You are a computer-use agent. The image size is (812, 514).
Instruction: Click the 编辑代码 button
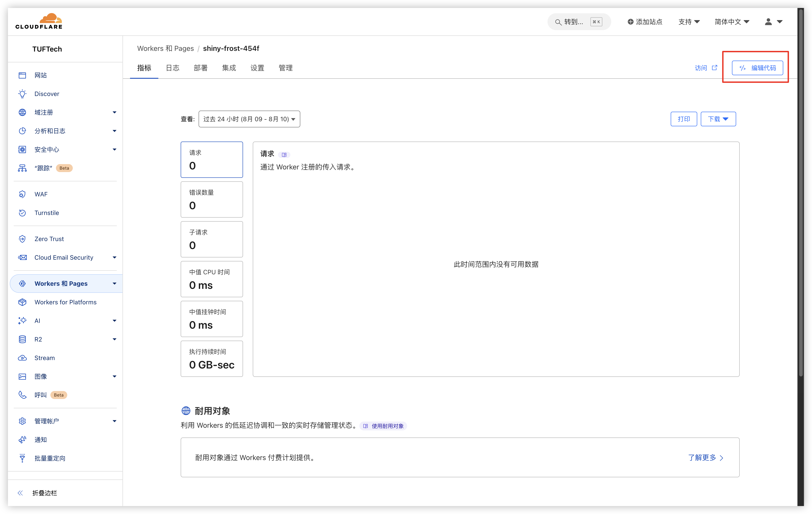[x=757, y=67]
